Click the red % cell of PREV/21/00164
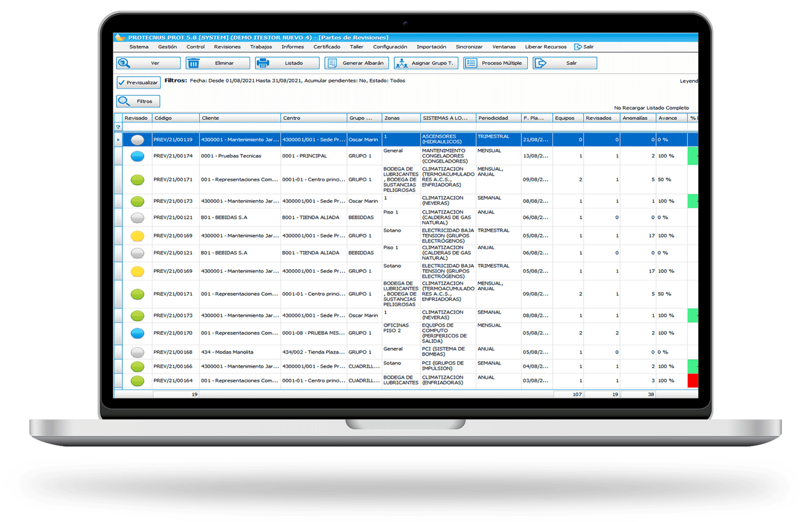This screenshot has height=522, width=812. pos(693,380)
